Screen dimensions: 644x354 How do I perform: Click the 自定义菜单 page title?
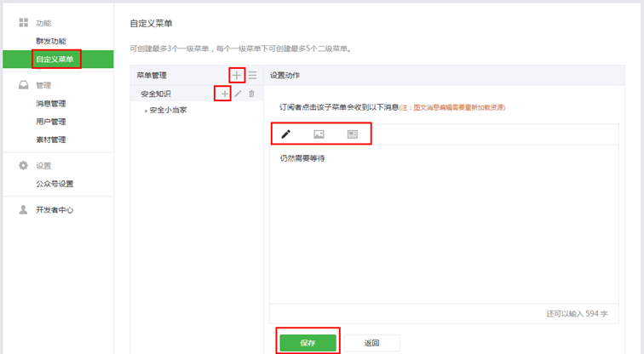coord(151,23)
